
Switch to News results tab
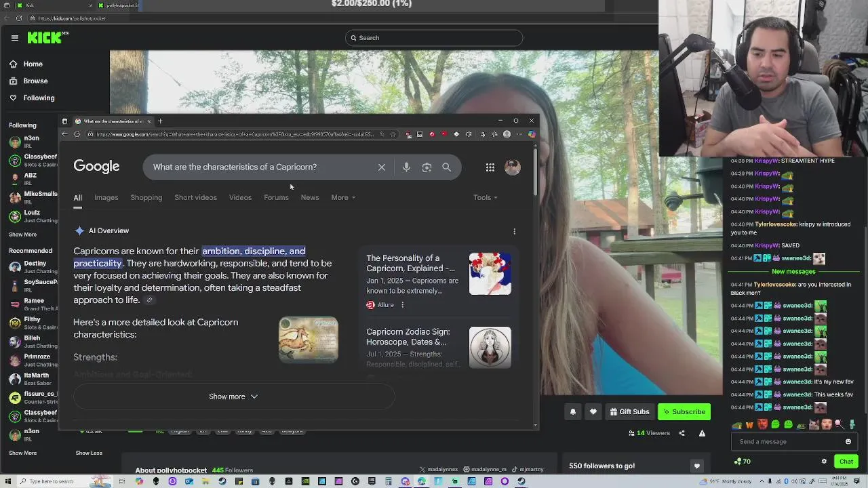(x=310, y=198)
